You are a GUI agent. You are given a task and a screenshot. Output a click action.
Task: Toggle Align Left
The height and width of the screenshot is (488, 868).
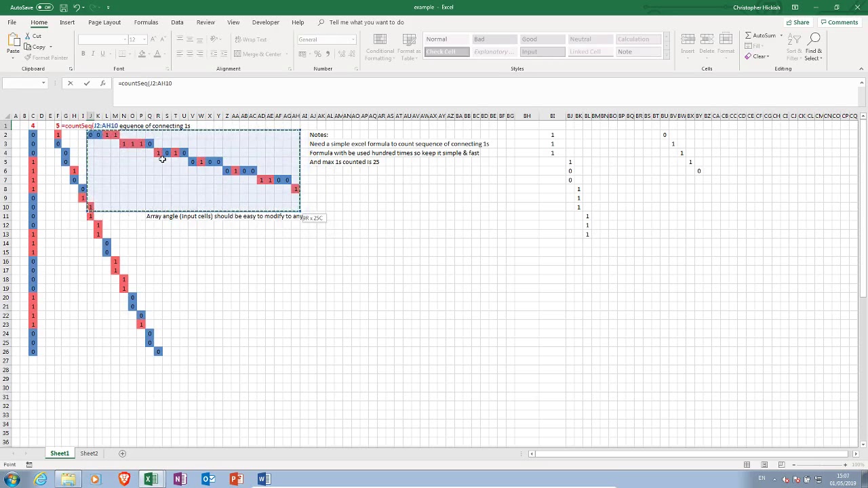coord(179,54)
